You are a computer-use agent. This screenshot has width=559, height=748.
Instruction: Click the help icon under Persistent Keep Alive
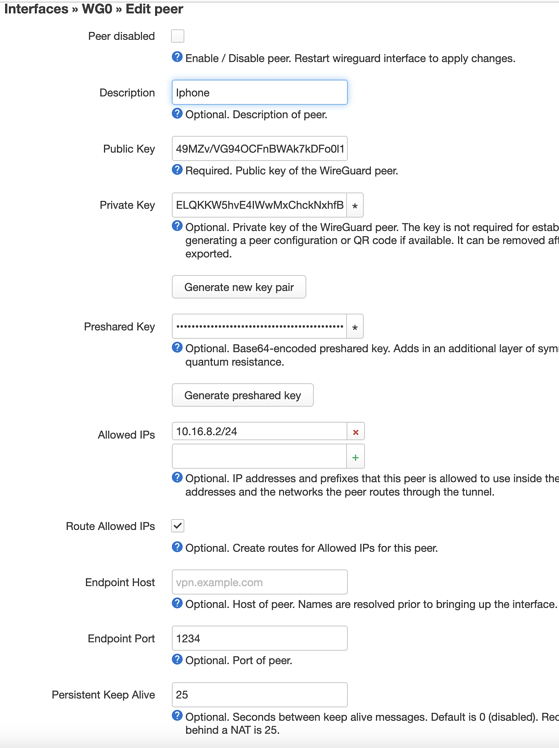[177, 716]
